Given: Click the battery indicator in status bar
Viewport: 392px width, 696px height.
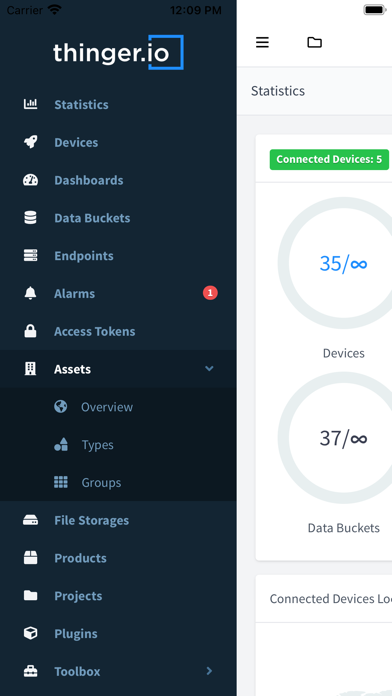Looking at the screenshot, I should coord(375,10).
